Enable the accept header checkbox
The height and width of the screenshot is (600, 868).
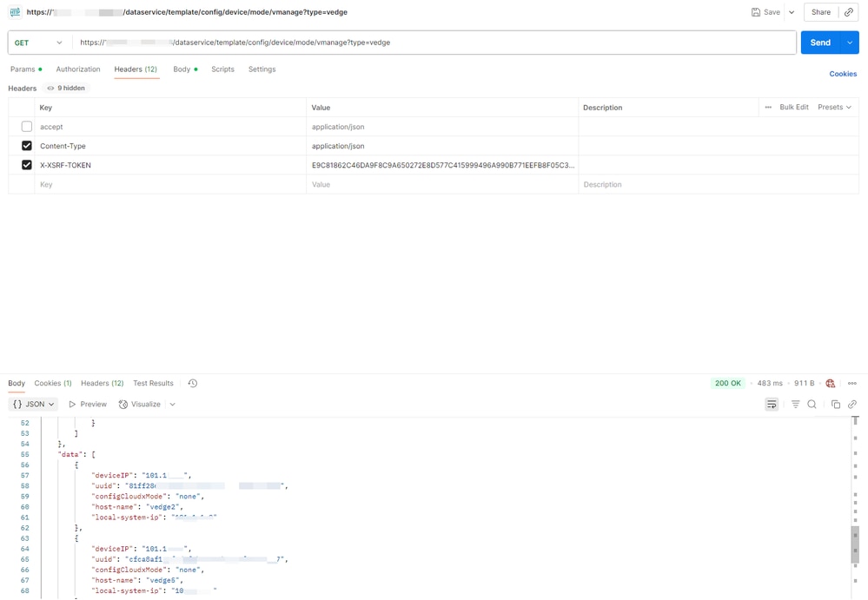pos(27,127)
